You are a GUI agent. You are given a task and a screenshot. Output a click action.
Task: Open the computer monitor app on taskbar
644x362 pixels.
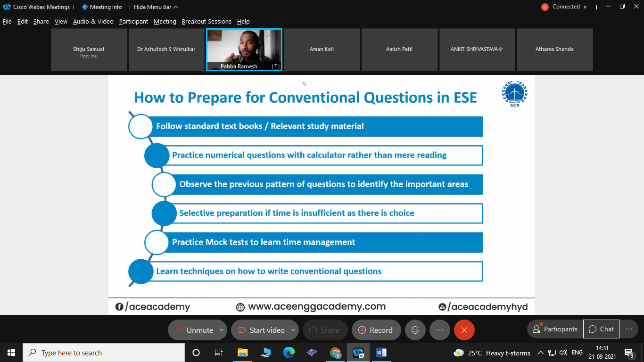tap(265, 353)
